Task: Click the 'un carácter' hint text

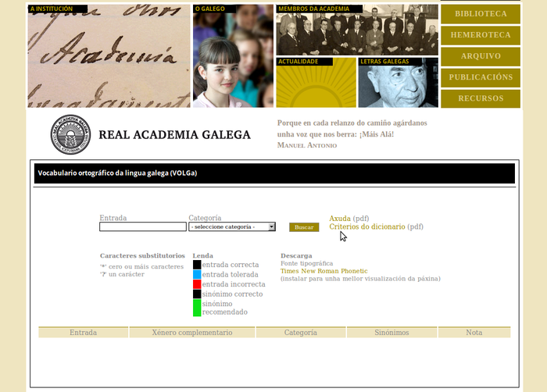Action: coord(122,274)
